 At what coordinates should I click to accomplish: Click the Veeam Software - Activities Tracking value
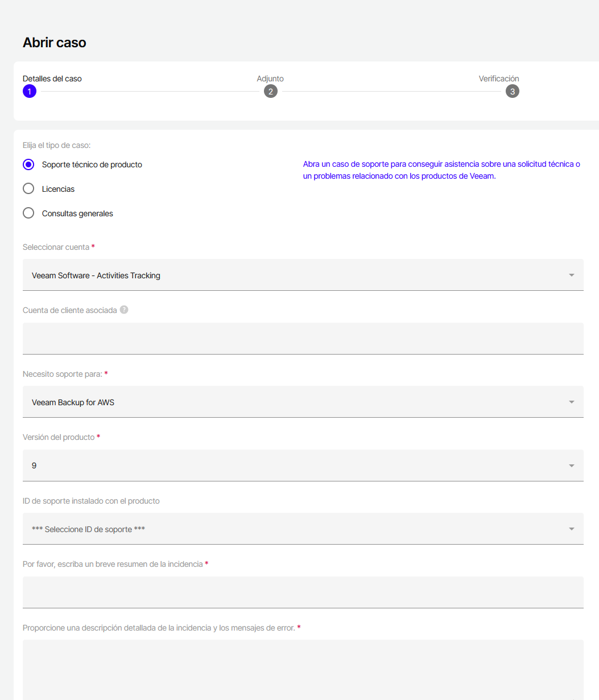(96, 275)
